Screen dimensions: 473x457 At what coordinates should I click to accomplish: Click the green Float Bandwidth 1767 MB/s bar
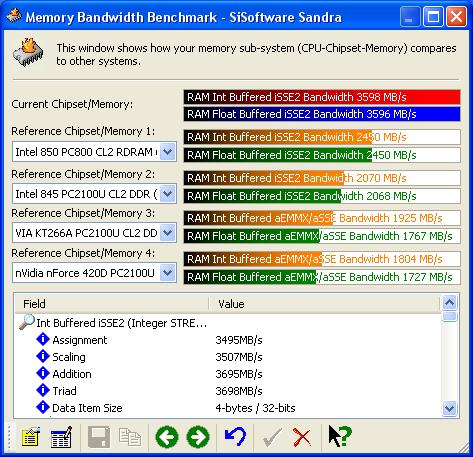click(x=322, y=236)
